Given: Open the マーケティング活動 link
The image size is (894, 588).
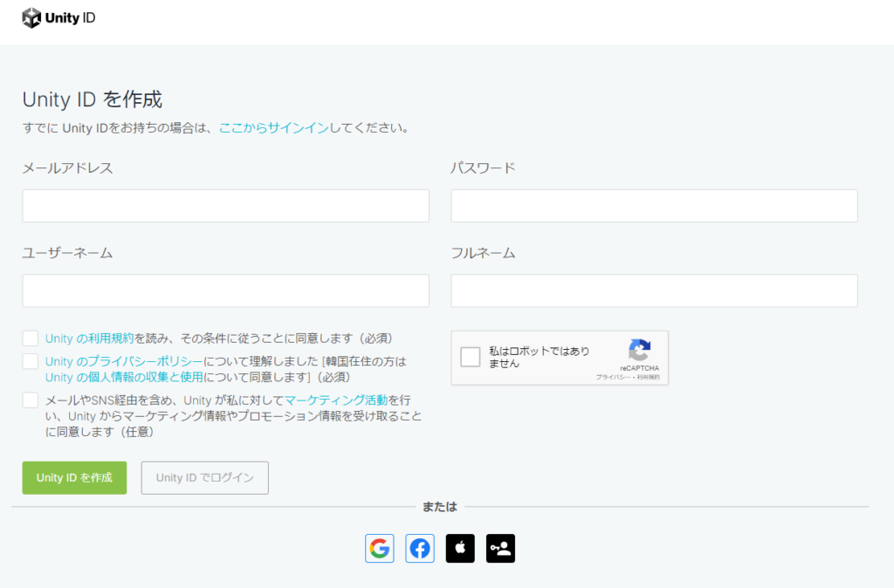Looking at the screenshot, I should (336, 400).
